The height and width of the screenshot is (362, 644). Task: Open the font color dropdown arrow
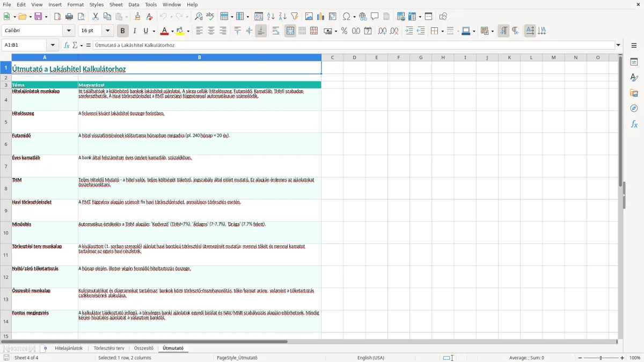point(172,31)
